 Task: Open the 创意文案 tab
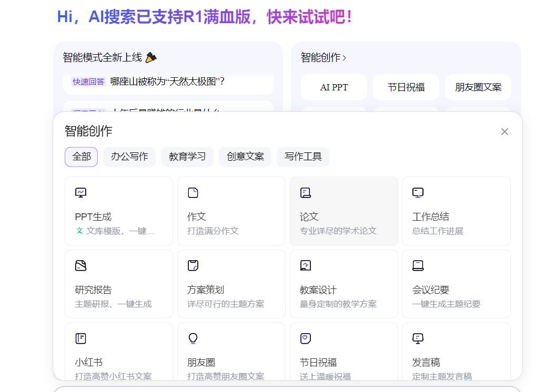click(x=245, y=157)
